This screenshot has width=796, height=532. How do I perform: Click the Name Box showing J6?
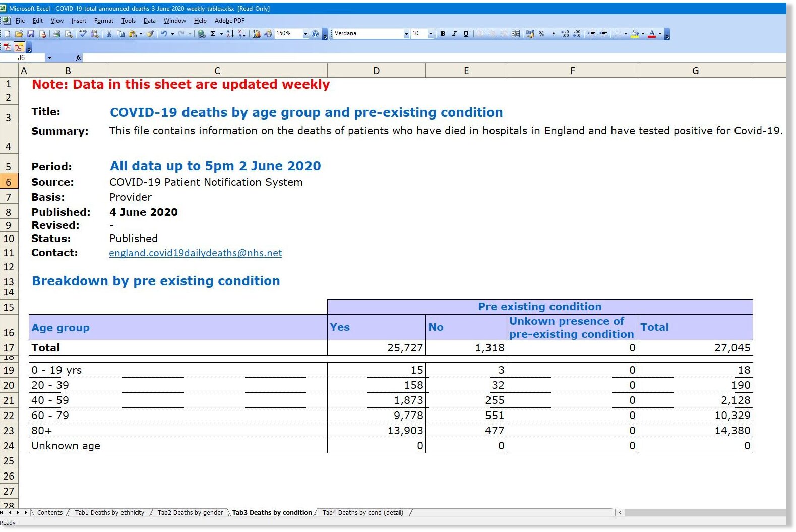[x=23, y=58]
